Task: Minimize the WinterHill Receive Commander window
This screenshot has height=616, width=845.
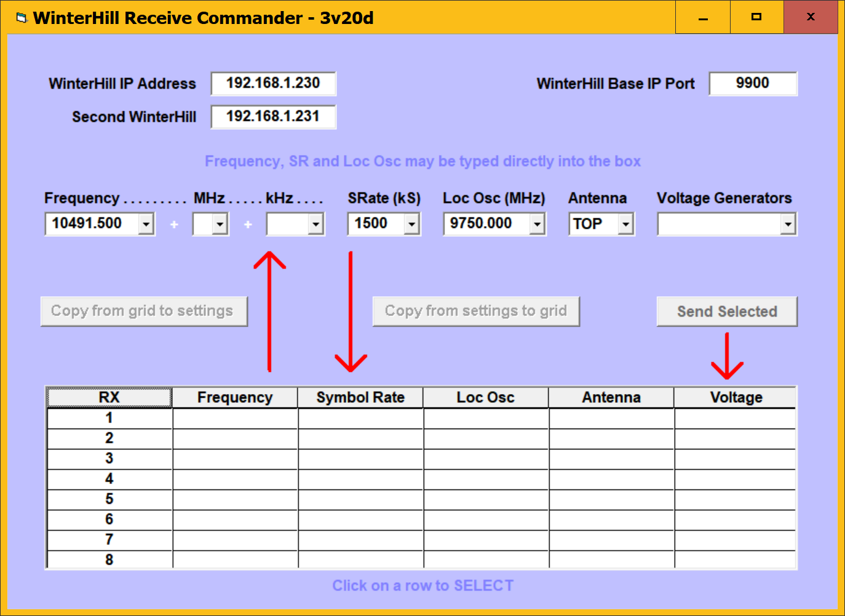Action: pos(702,17)
